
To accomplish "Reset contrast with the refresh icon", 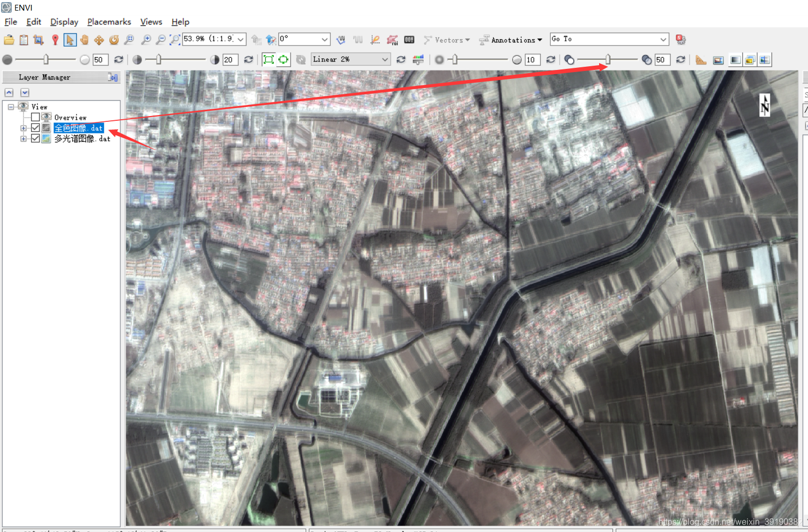I will tap(249, 59).
